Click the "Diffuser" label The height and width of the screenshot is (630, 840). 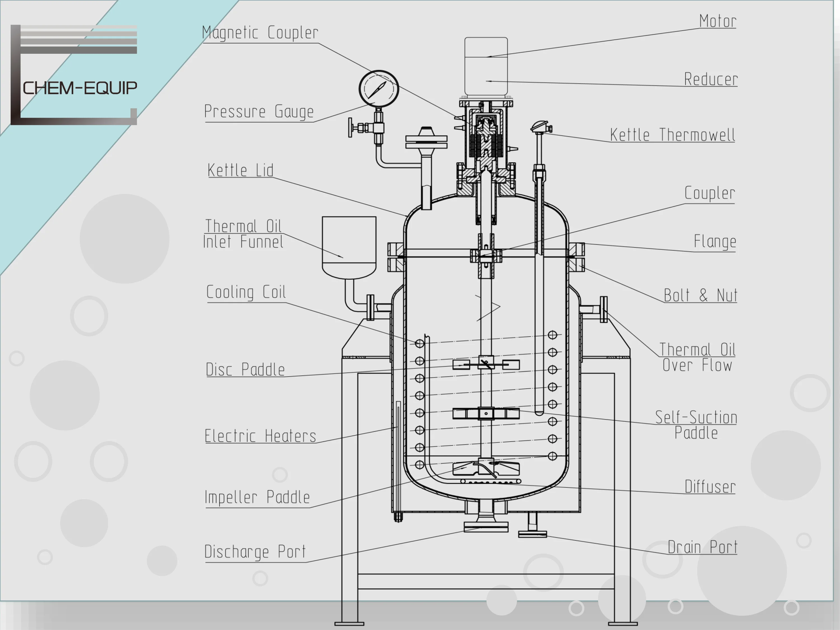point(710,487)
